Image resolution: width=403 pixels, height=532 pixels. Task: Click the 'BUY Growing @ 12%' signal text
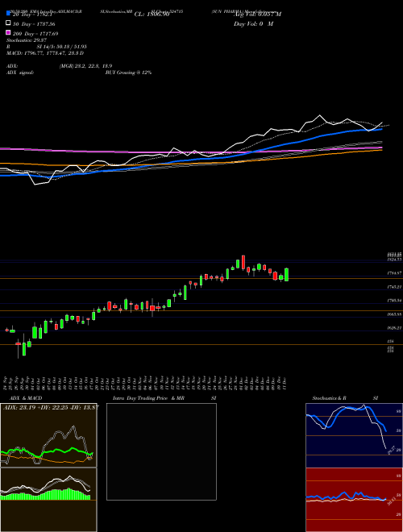pyautogui.click(x=128, y=73)
